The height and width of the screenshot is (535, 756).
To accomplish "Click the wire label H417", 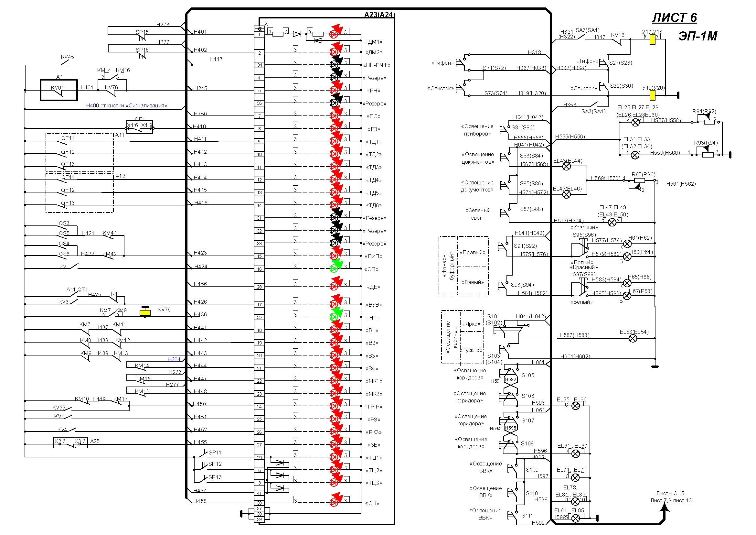I will (x=216, y=59).
